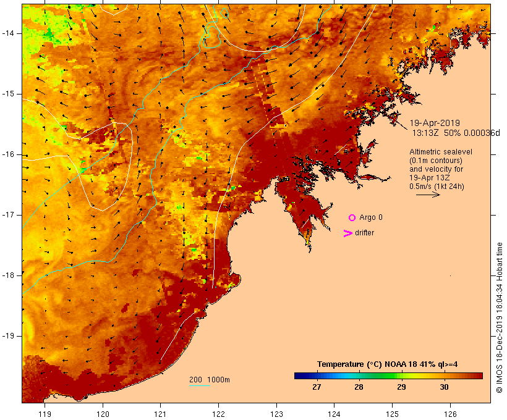Click the magenta drifter arrowhead legend symbol
This screenshot has height=420, width=507.
(348, 233)
